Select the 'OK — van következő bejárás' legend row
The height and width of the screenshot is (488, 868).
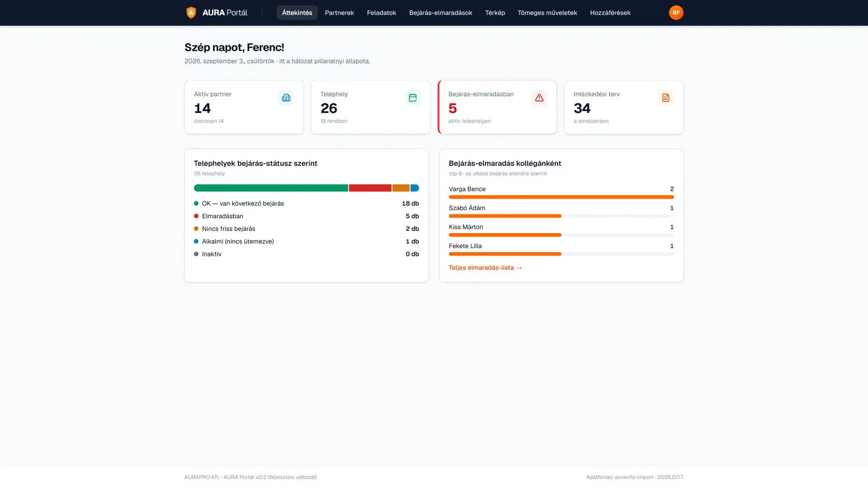pyautogui.click(x=307, y=203)
